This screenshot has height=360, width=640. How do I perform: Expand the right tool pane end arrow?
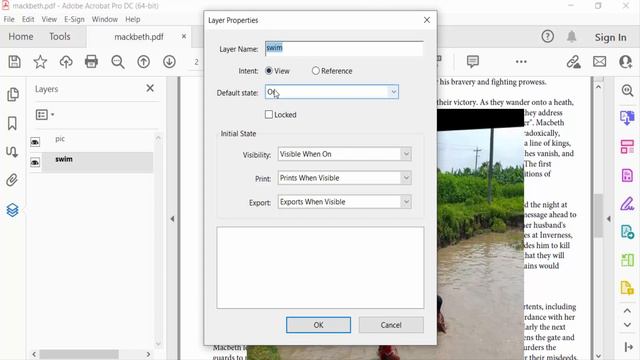tap(628, 347)
